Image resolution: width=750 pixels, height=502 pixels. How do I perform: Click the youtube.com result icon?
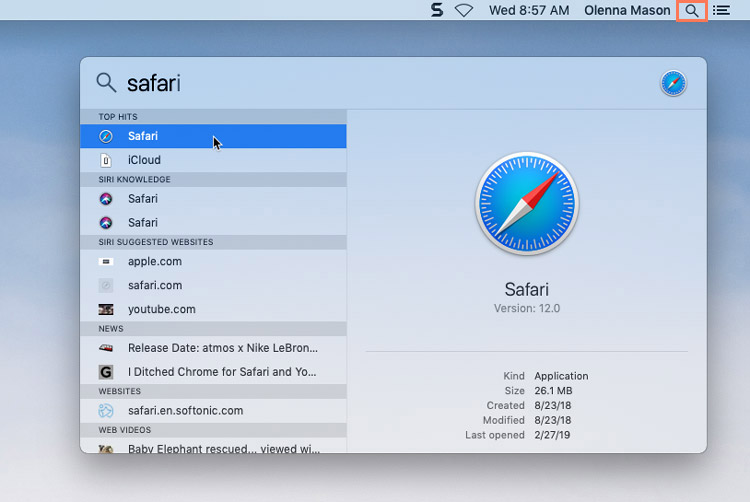106,310
